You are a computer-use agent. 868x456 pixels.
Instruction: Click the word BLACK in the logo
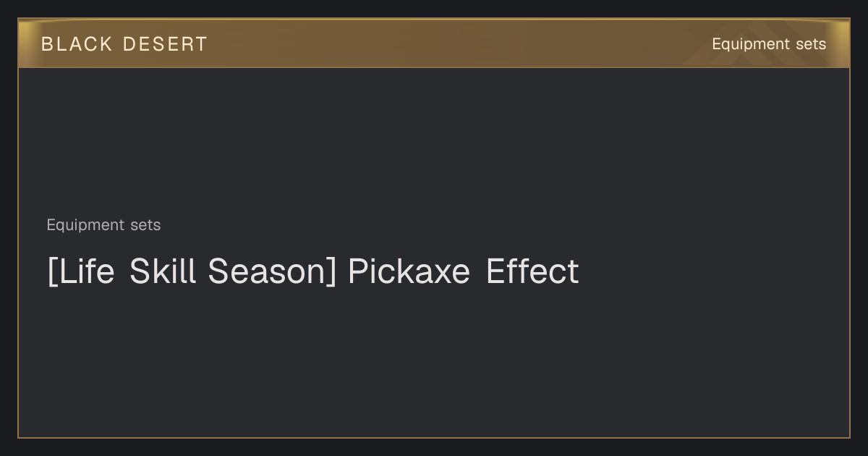(77, 44)
